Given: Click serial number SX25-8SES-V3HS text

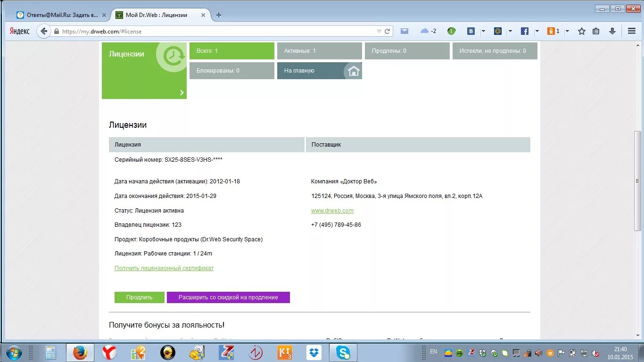Looking at the screenshot, I should [193, 160].
